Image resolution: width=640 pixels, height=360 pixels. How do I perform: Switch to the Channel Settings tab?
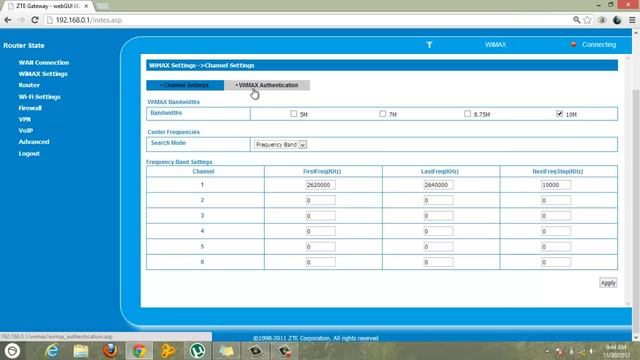click(x=185, y=85)
